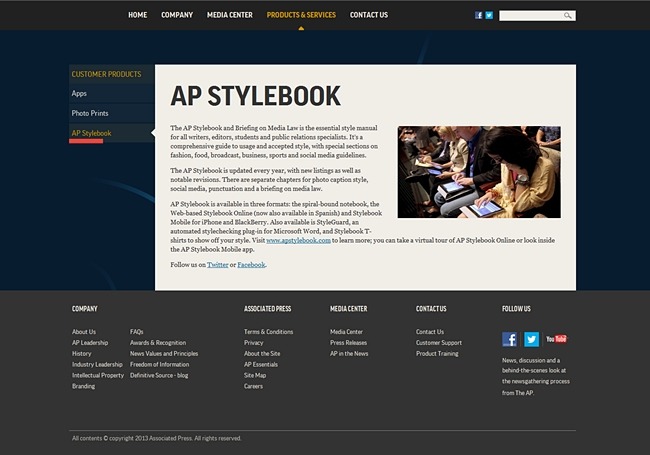
Task: Follow the Twitter link in article text
Action: 218,265
